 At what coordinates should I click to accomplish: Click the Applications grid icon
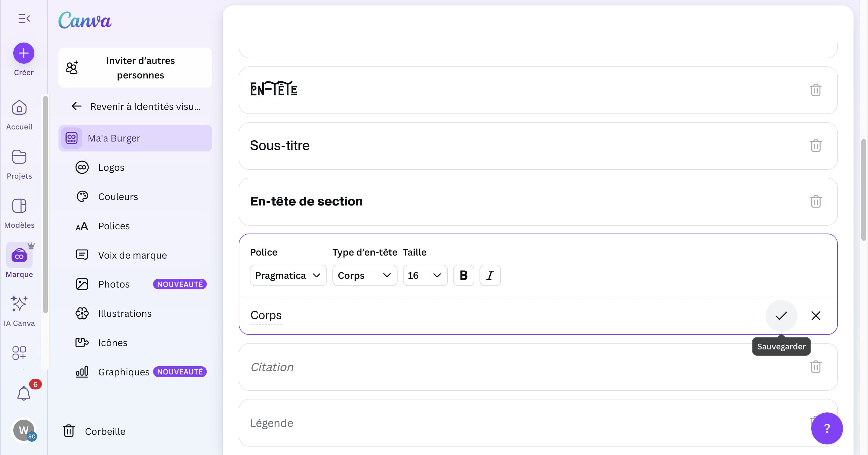pyautogui.click(x=19, y=353)
